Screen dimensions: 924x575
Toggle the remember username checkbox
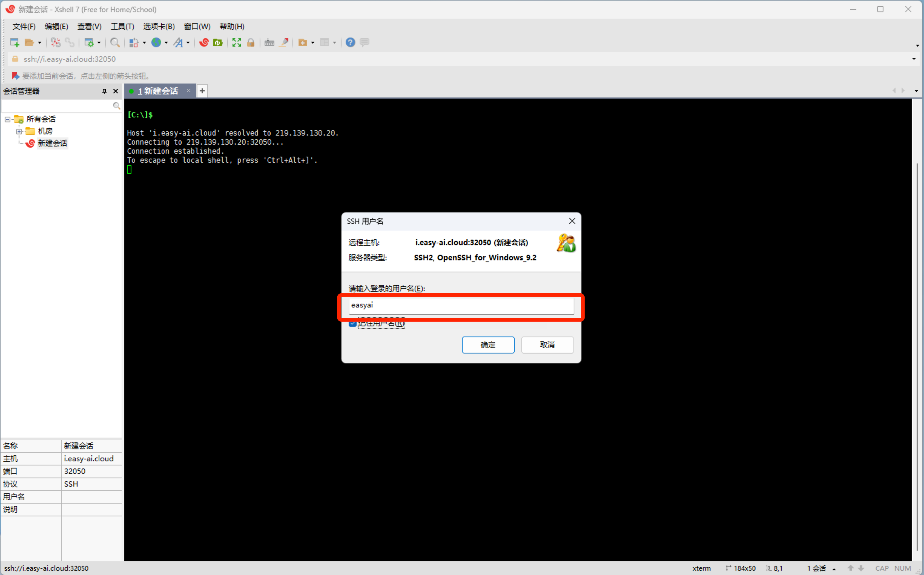(352, 324)
